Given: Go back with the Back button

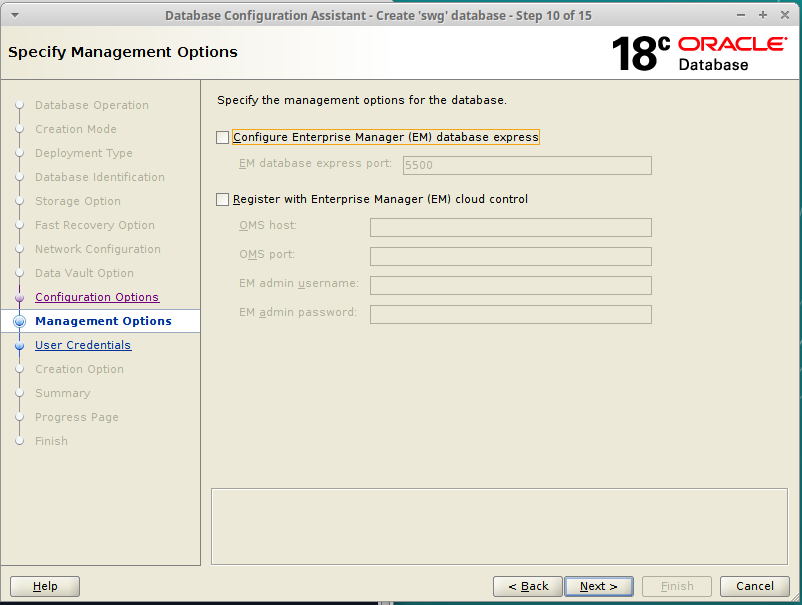Looking at the screenshot, I should [x=528, y=586].
